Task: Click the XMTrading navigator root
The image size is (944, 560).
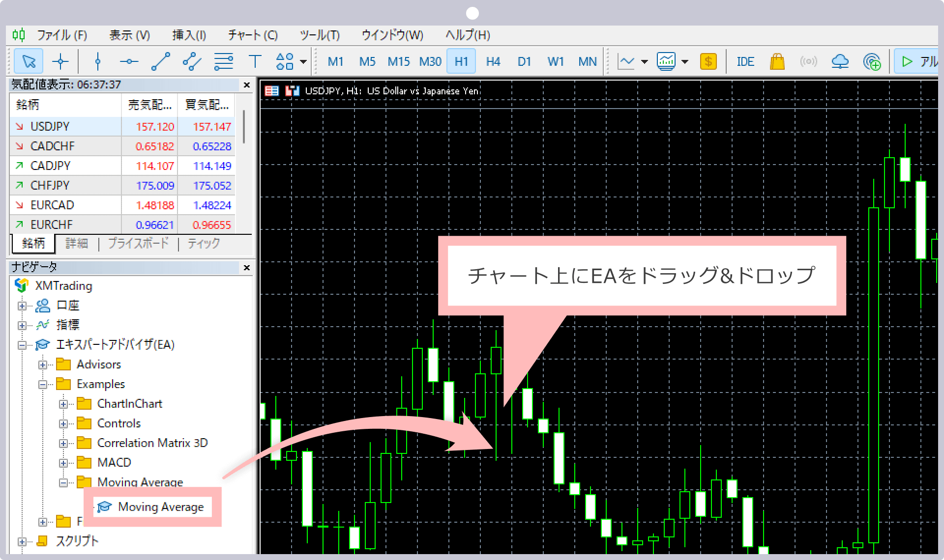Action: [54, 285]
